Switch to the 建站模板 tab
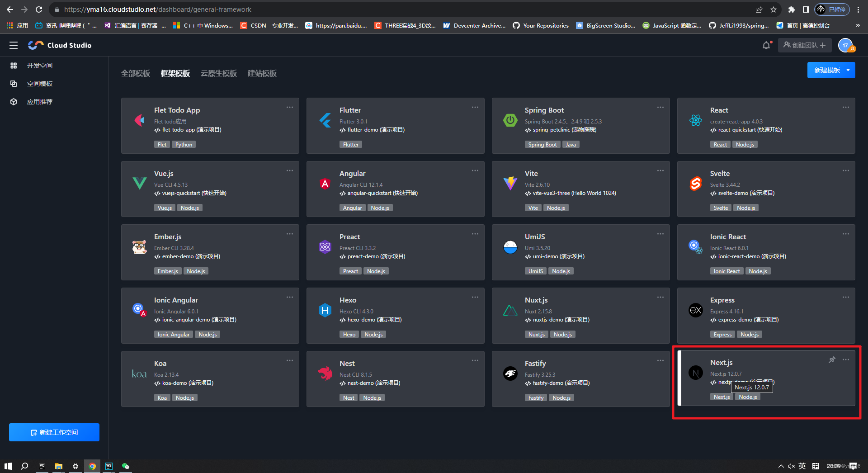 pyautogui.click(x=262, y=73)
